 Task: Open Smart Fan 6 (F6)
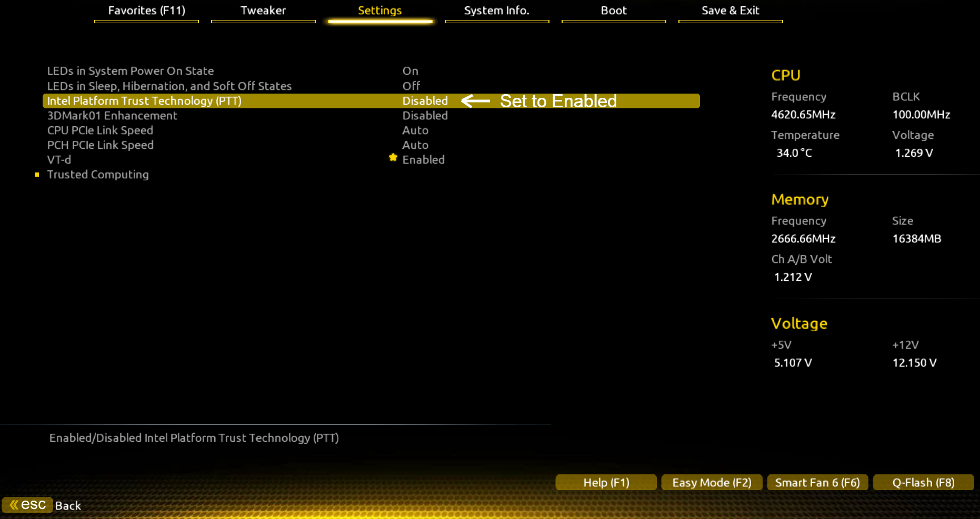(817, 482)
